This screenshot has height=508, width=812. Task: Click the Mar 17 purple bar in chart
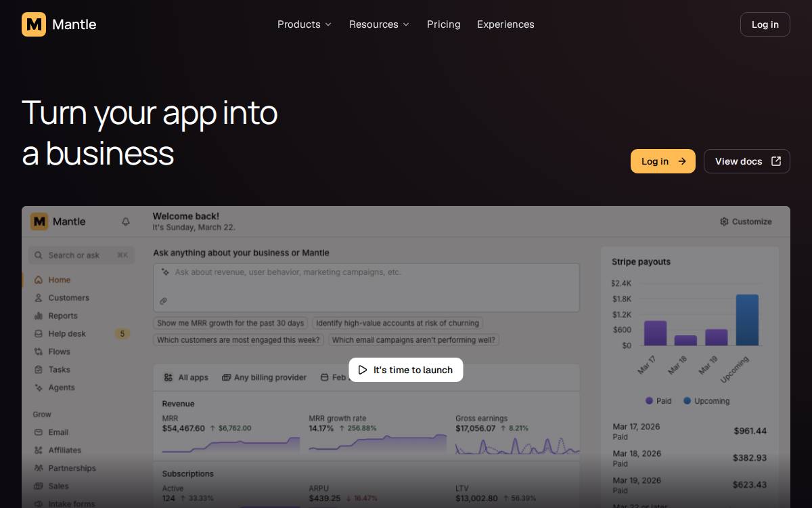655,333
